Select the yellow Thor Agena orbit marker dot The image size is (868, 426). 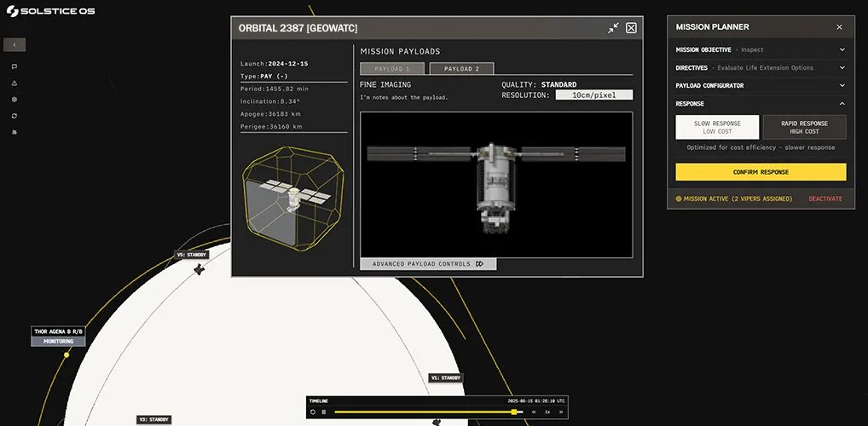tap(67, 354)
